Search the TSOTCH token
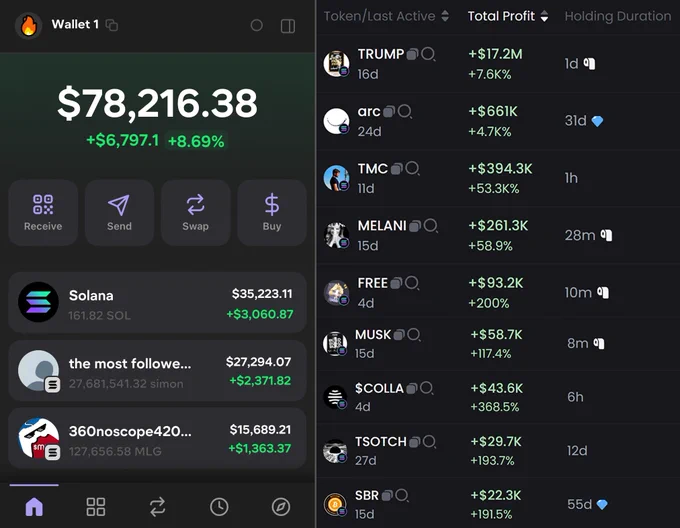 click(430, 442)
